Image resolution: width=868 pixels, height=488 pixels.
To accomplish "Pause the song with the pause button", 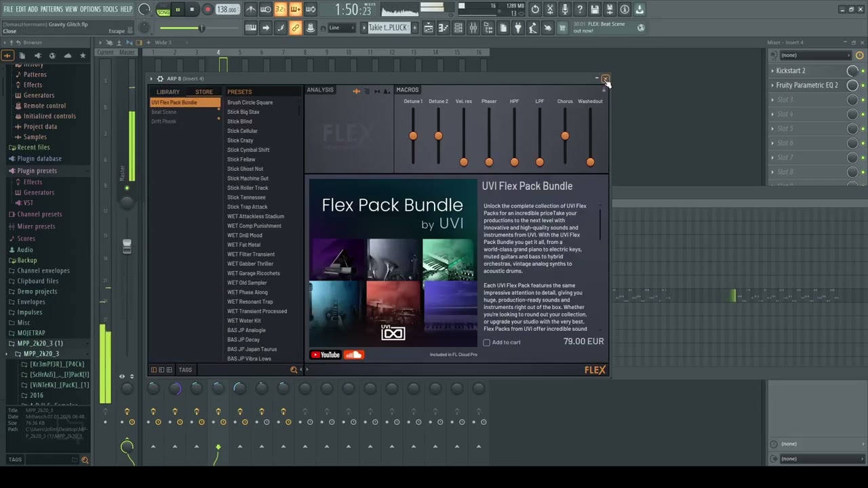I will click(x=178, y=9).
